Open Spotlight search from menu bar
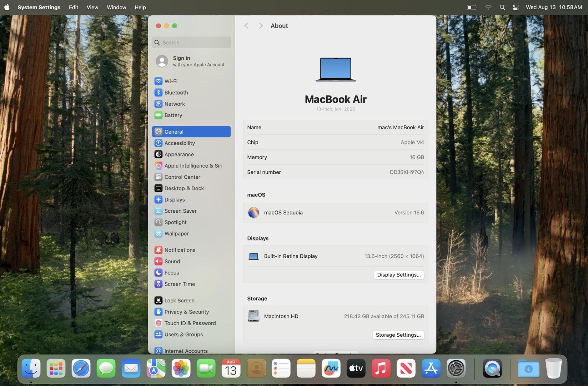 [502, 7]
